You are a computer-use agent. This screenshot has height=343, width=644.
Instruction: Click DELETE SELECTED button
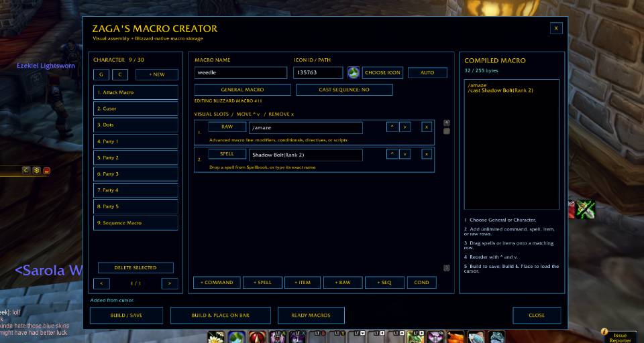[x=136, y=267]
